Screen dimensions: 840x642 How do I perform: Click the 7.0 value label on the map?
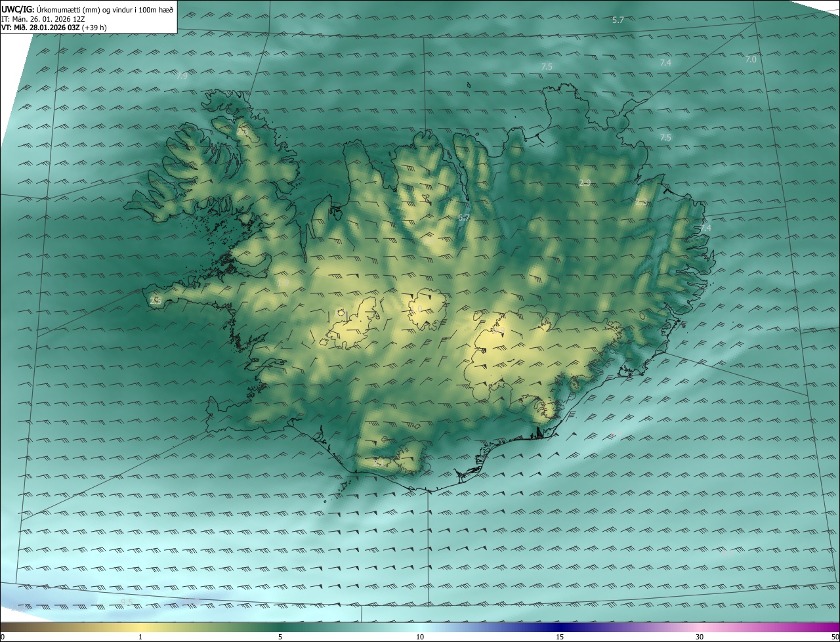click(751, 59)
